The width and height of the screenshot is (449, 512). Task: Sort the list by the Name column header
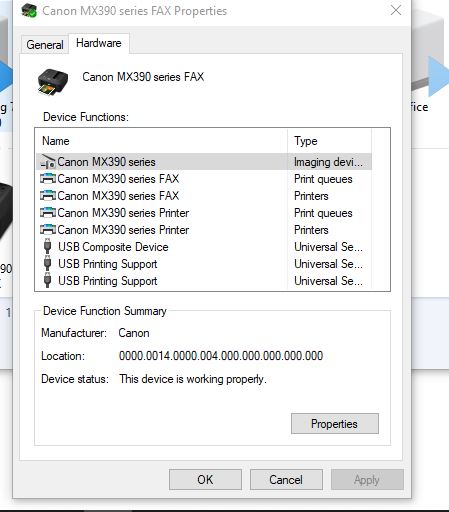click(161, 141)
